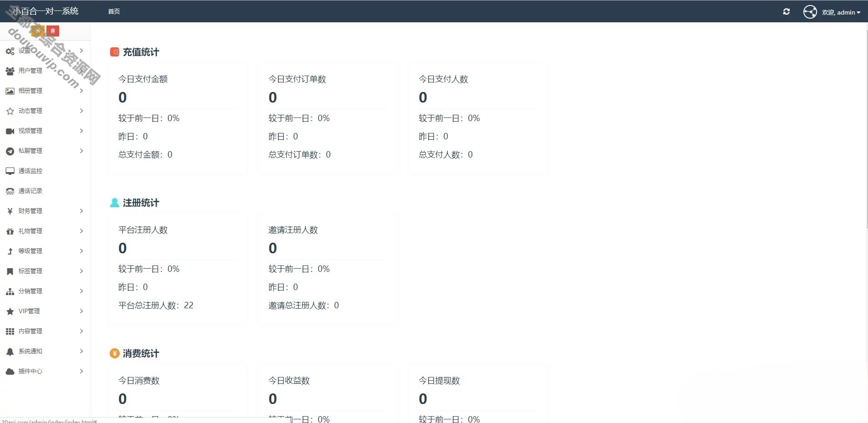Click the sitemap icon for 分销管理
Image resolution: width=868 pixels, height=423 pixels.
tap(10, 291)
